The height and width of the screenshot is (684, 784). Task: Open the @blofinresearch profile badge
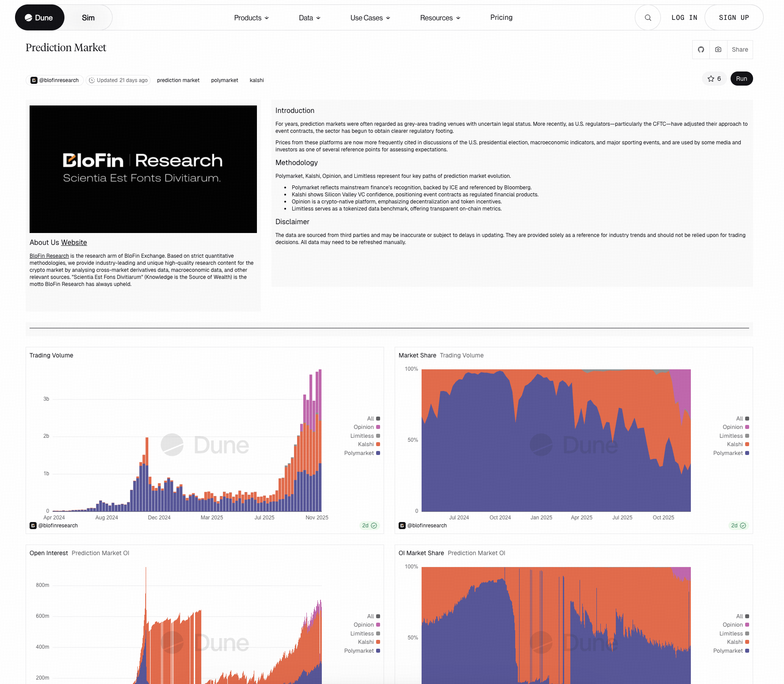(x=54, y=80)
